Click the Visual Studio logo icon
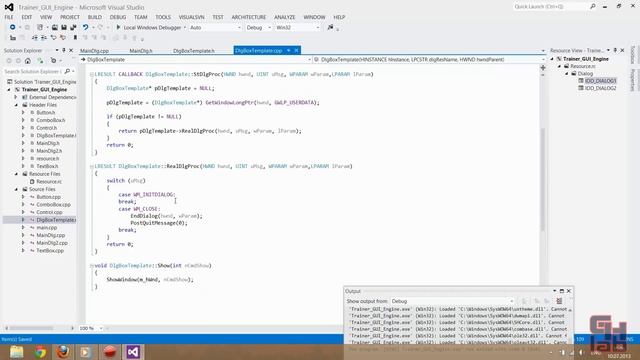The height and width of the screenshot is (360, 640). (x=9, y=7)
